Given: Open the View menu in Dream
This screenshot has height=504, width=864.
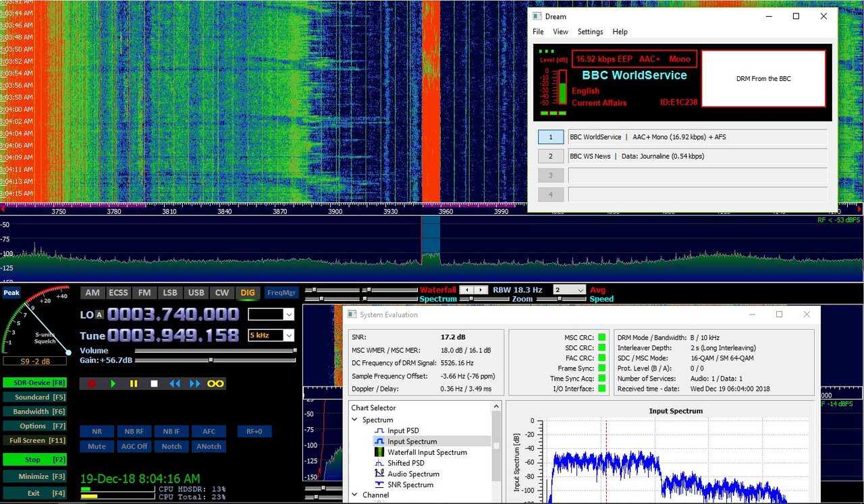Looking at the screenshot, I should (x=560, y=32).
